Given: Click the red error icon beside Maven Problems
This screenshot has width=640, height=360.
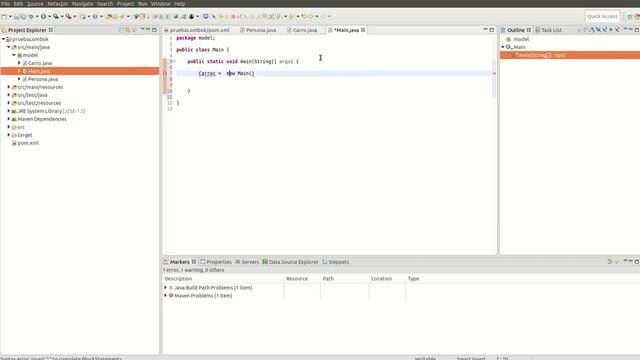Looking at the screenshot, I should click(171, 295).
